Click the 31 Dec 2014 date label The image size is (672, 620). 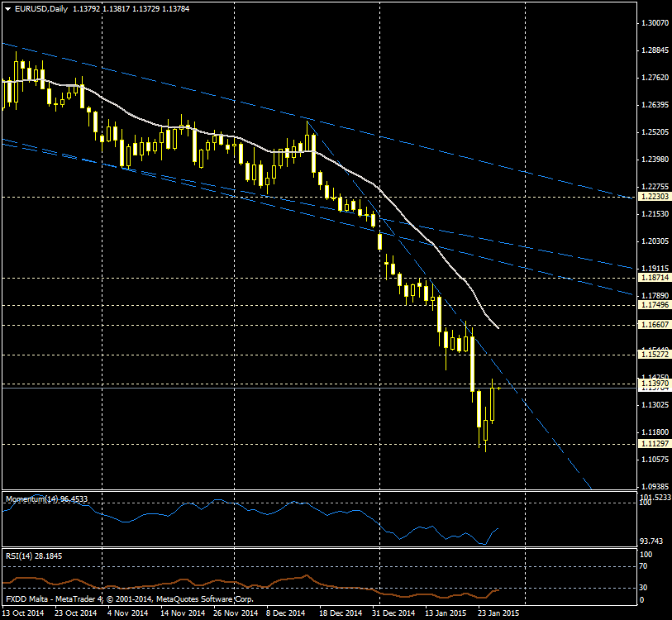[x=393, y=613]
